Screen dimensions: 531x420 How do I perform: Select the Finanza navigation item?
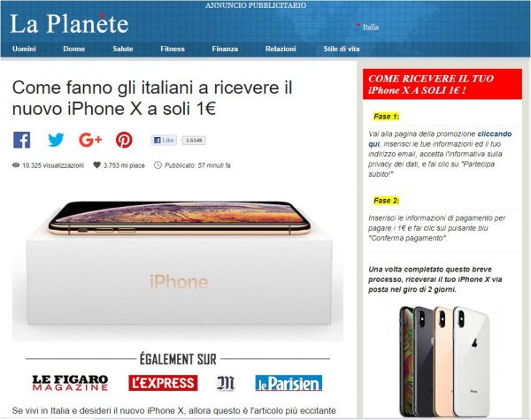(225, 49)
